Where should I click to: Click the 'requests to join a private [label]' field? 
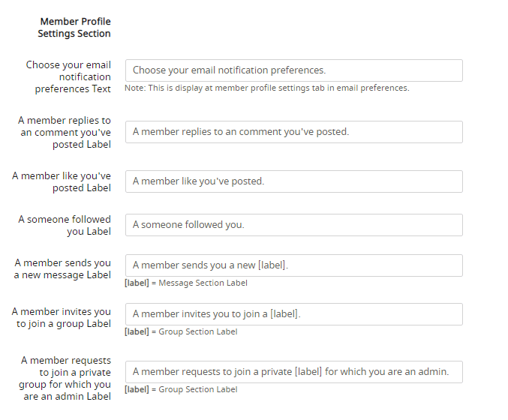(x=294, y=372)
